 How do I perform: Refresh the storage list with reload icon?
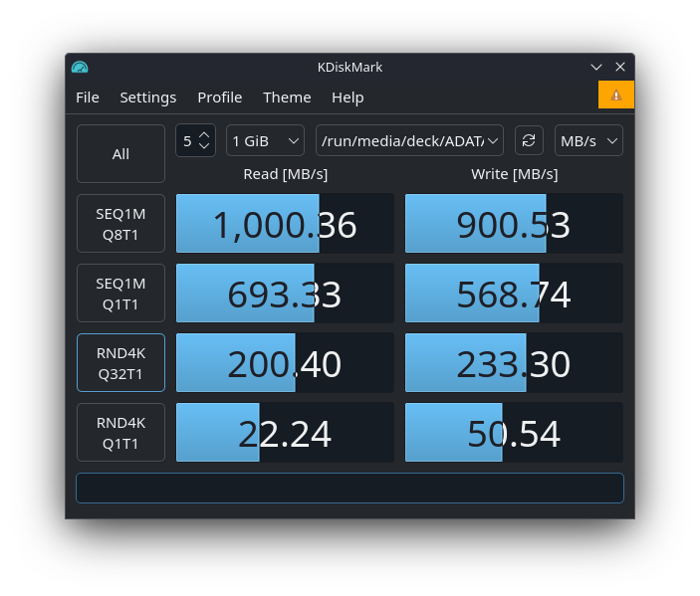[x=529, y=140]
